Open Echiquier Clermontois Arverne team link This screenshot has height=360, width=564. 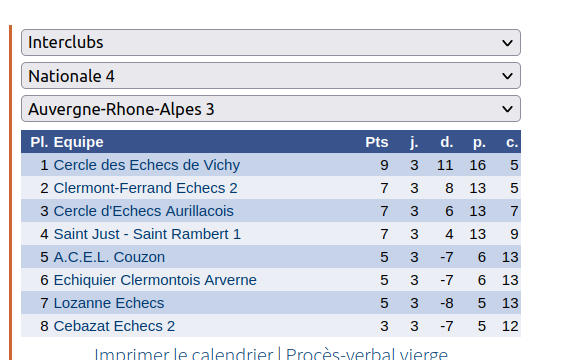(x=155, y=280)
